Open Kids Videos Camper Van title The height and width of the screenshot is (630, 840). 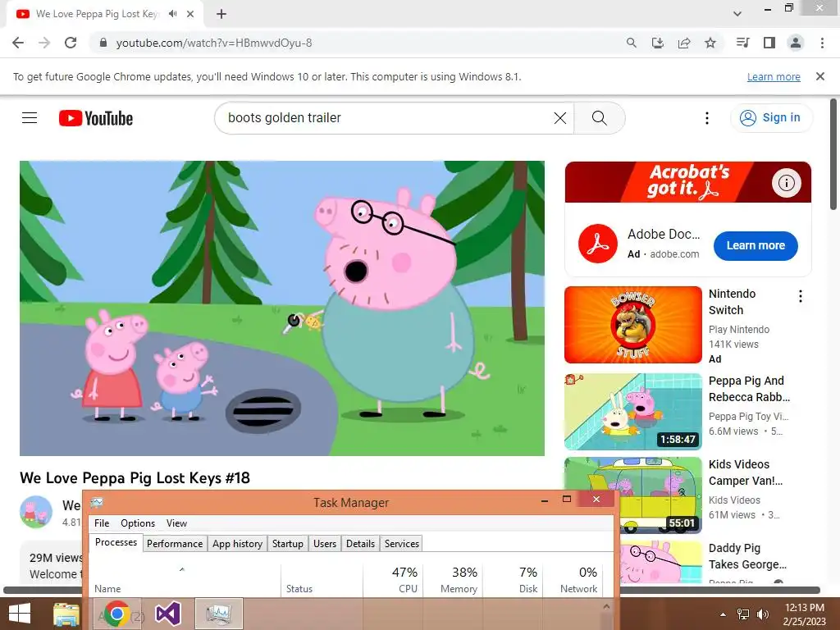pyautogui.click(x=745, y=472)
